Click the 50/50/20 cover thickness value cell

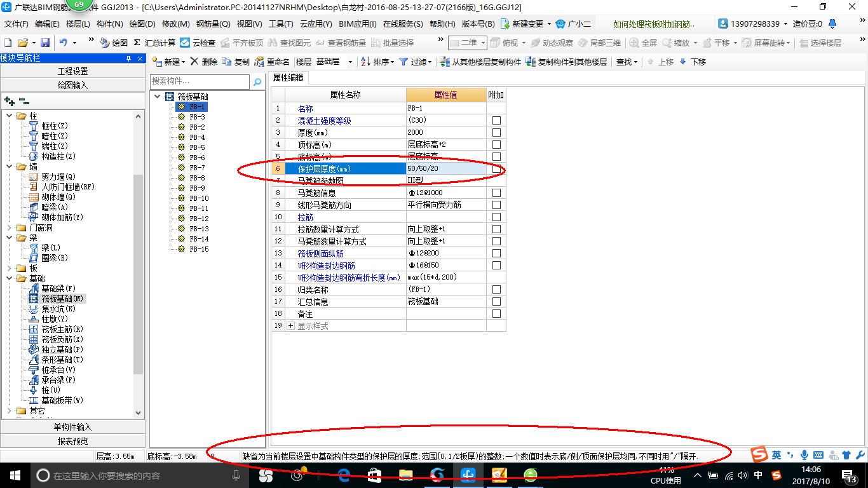(447, 168)
